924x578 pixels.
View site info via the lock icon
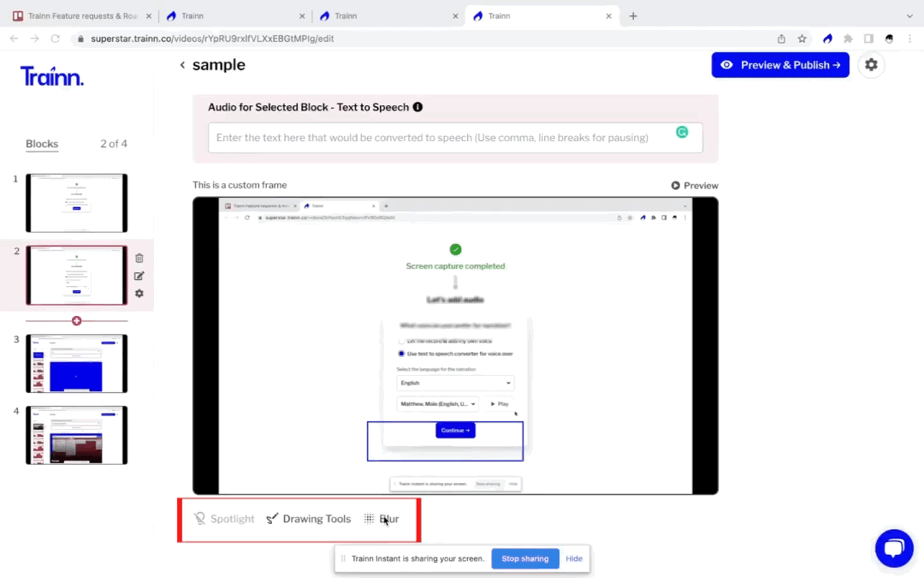[x=80, y=39]
